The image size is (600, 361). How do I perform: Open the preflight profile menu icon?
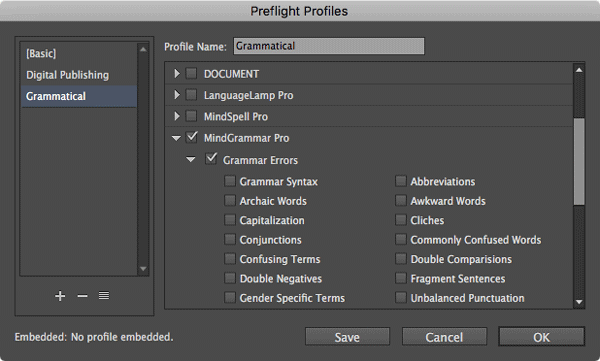pyautogui.click(x=104, y=296)
